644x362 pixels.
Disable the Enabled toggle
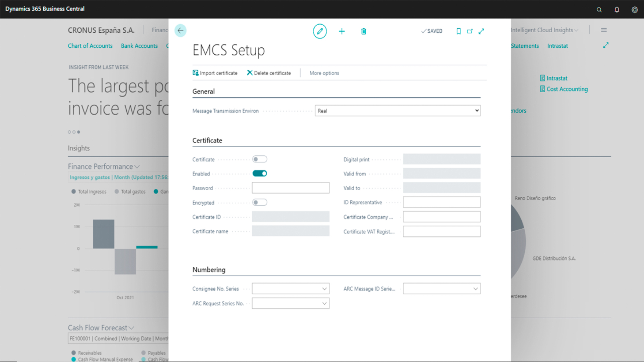pos(260,173)
